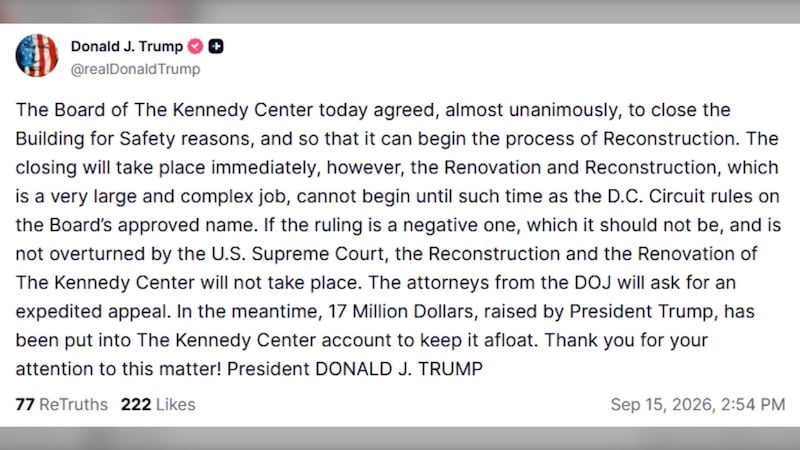Screen dimensions: 800x450
Task: Click "Board of The Kennedy Center" opening line
Action: pos(184,110)
